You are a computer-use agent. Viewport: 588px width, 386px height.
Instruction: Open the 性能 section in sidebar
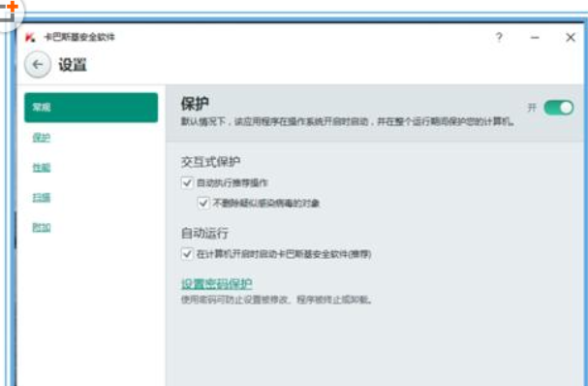[x=42, y=168]
